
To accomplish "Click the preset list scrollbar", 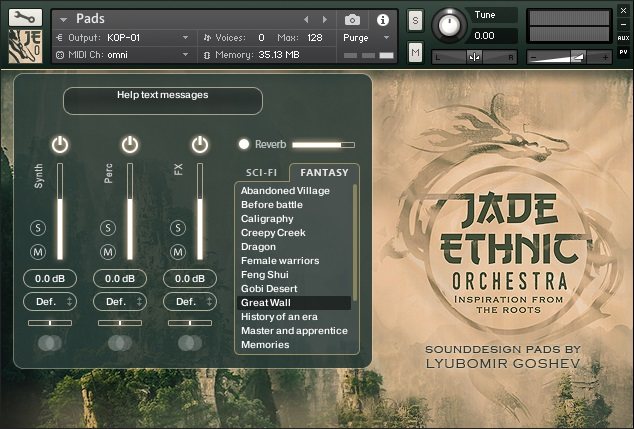I will click(x=355, y=243).
